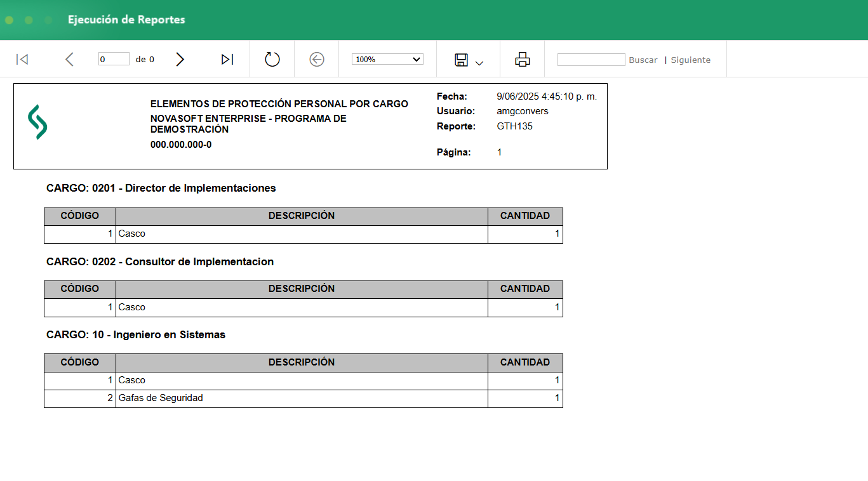868x481 pixels.
Task: Click the Ejecución de Reportes title
Action: coord(126,20)
